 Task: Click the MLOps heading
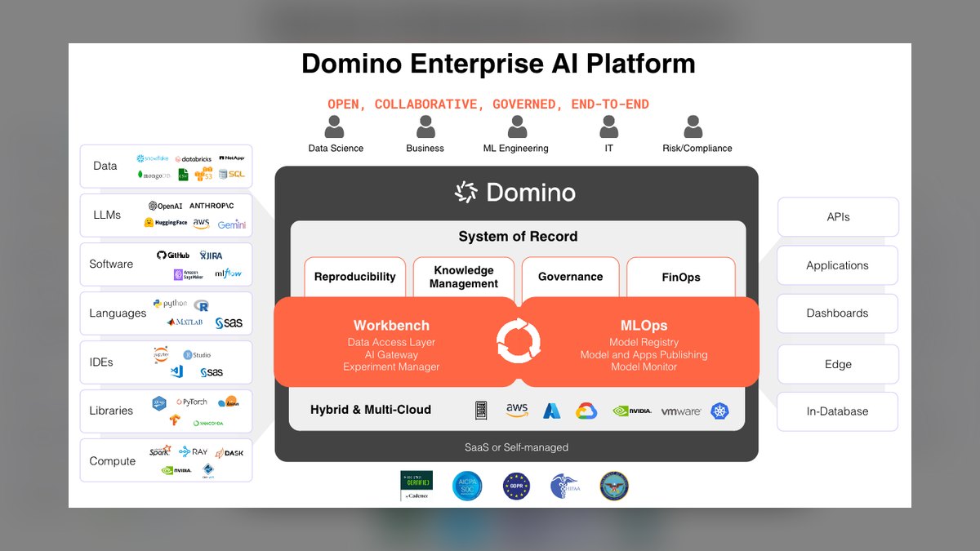click(x=644, y=326)
